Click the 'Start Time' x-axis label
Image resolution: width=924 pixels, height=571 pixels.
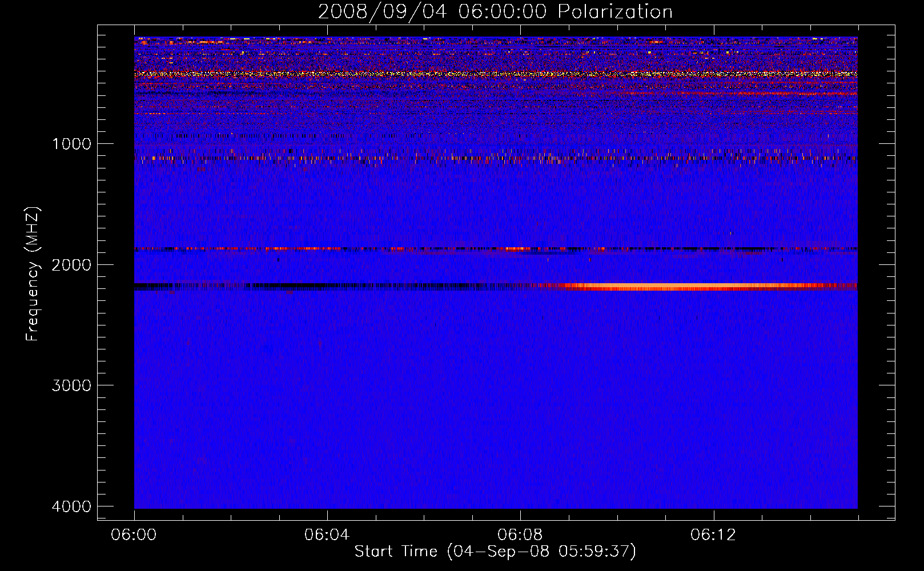395,552
